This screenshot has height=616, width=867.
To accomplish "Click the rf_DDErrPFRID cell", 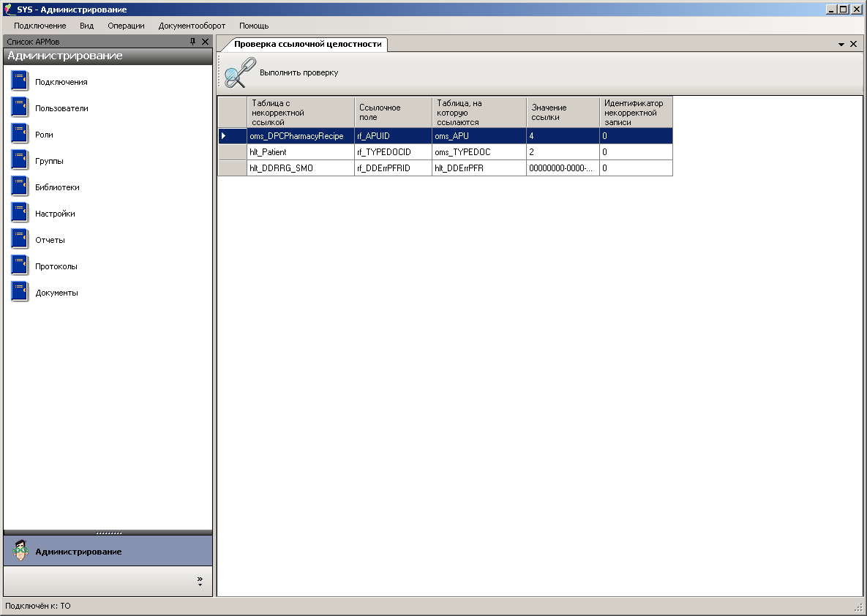I will tap(393, 168).
